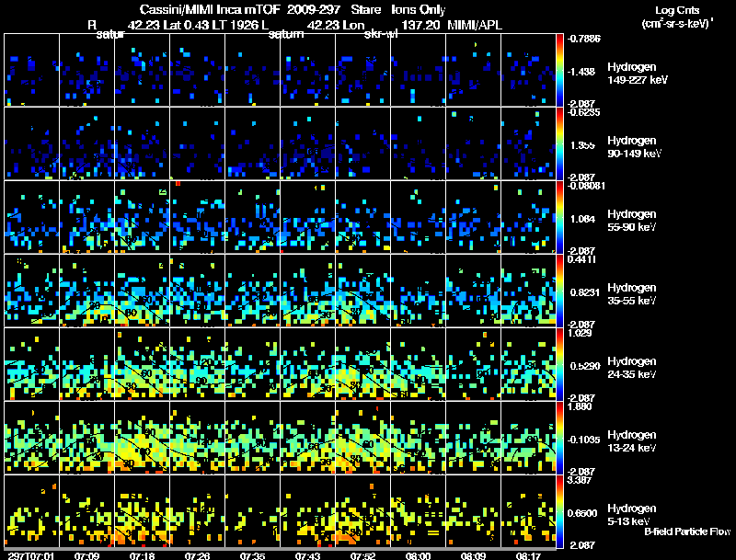This screenshot has width=736, height=560.
Task: Click the 07:26 time axis label
Action: point(197,555)
